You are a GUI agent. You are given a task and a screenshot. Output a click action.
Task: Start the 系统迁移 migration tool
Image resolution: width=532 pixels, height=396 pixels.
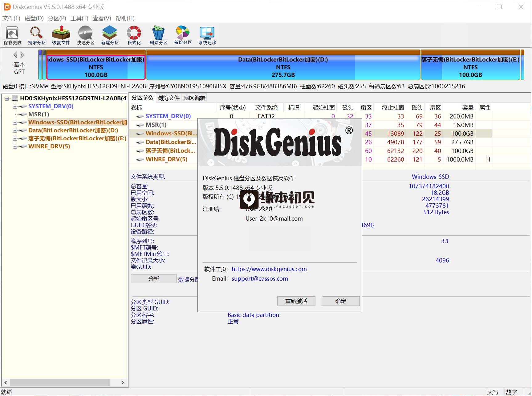coord(207,35)
